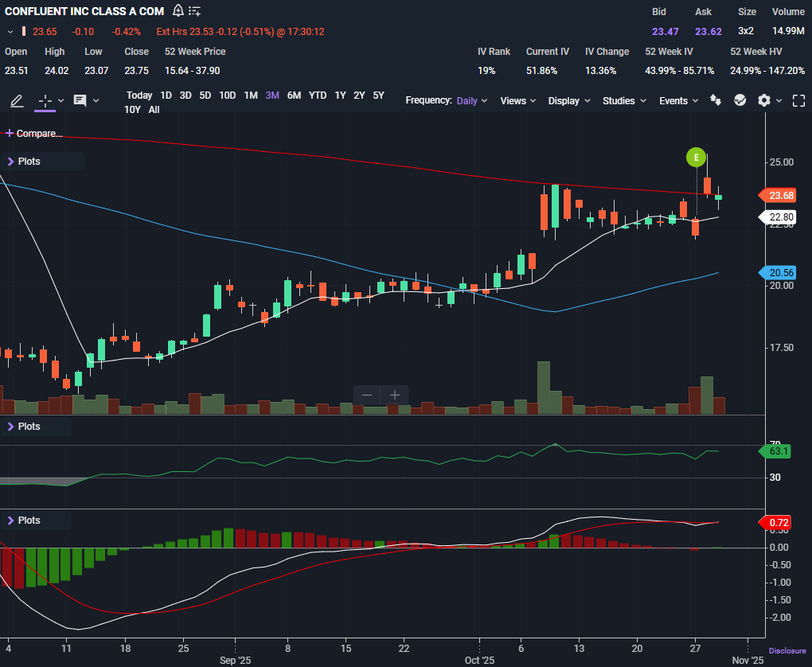Image resolution: width=812 pixels, height=667 pixels.
Task: Expand Plots on the MACD panel
Action: pyautogui.click(x=24, y=520)
